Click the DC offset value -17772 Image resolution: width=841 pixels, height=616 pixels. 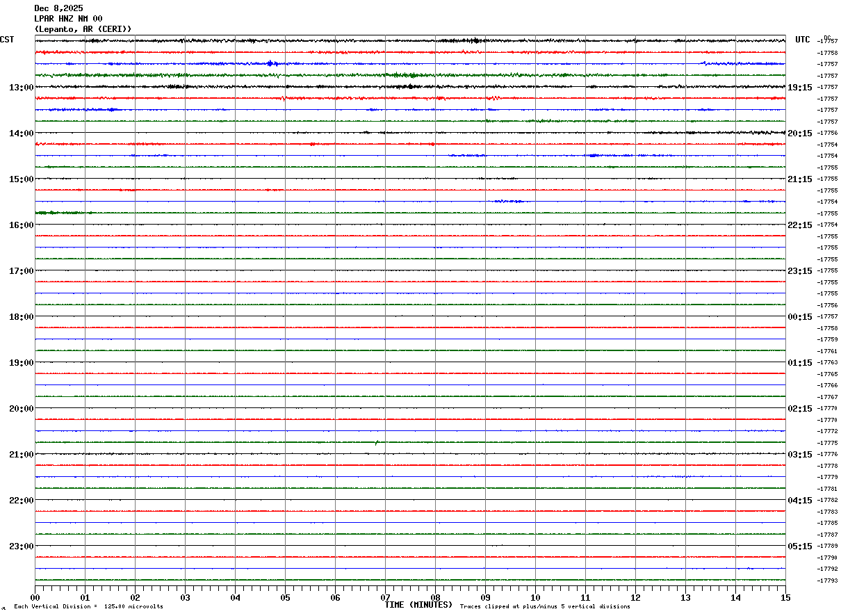[828, 431]
